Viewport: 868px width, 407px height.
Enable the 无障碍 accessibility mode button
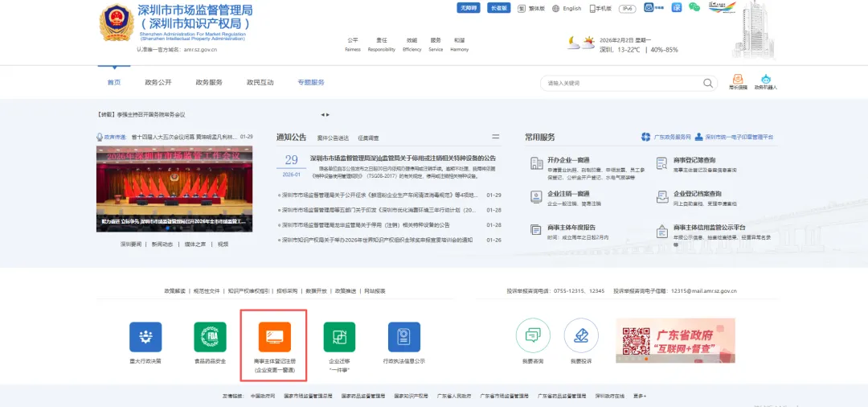pos(469,8)
